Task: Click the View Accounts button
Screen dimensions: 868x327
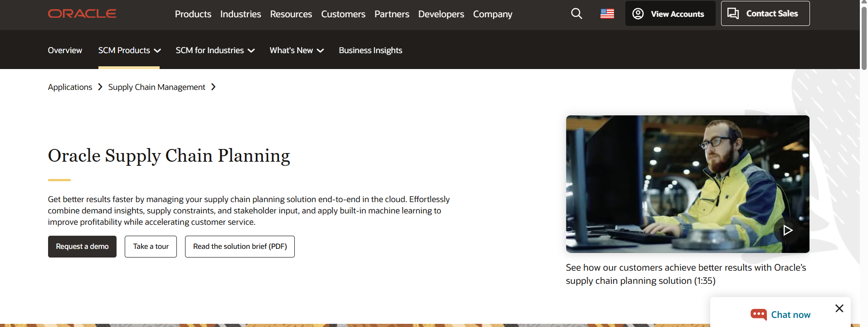Action: (x=670, y=14)
